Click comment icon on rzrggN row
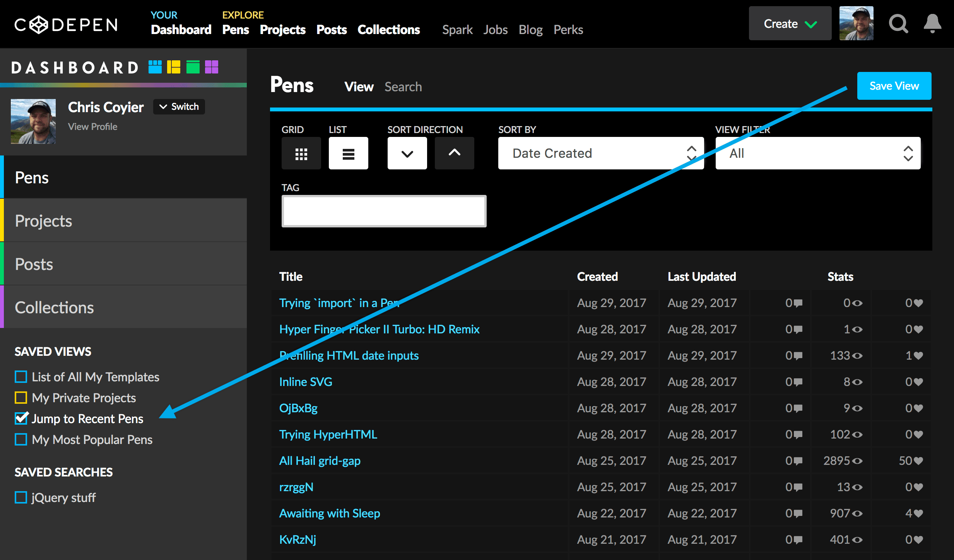This screenshot has height=560, width=954. pos(798,487)
